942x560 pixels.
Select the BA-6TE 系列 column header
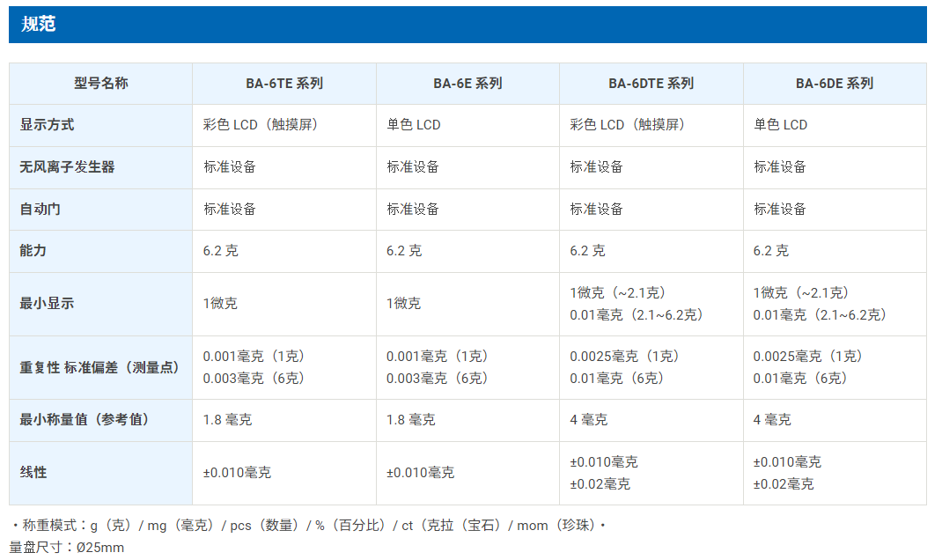(x=284, y=84)
